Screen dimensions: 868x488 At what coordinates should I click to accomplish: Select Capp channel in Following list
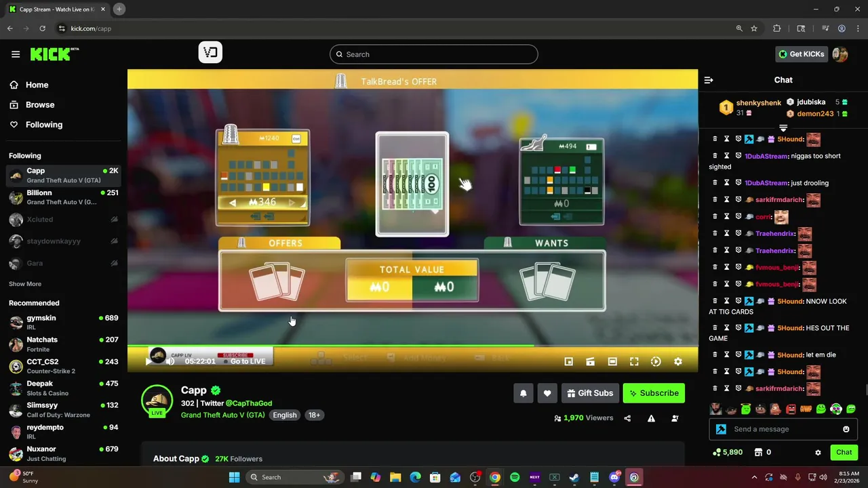click(x=64, y=176)
